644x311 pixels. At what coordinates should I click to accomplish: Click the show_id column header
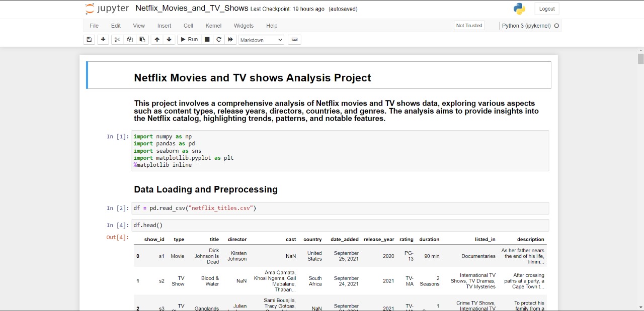(154, 240)
